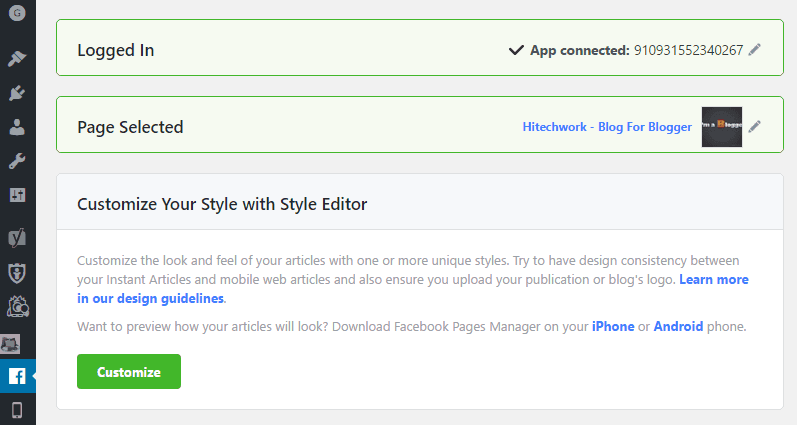The width and height of the screenshot is (797, 425).
Task: Edit the selected page pencil icon
Action: coord(755,126)
